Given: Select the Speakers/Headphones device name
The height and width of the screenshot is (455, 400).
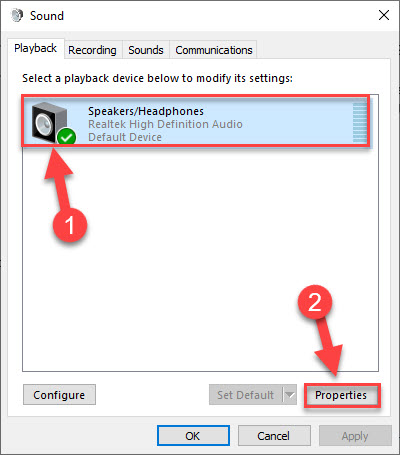Looking at the screenshot, I should pyautogui.click(x=146, y=111).
